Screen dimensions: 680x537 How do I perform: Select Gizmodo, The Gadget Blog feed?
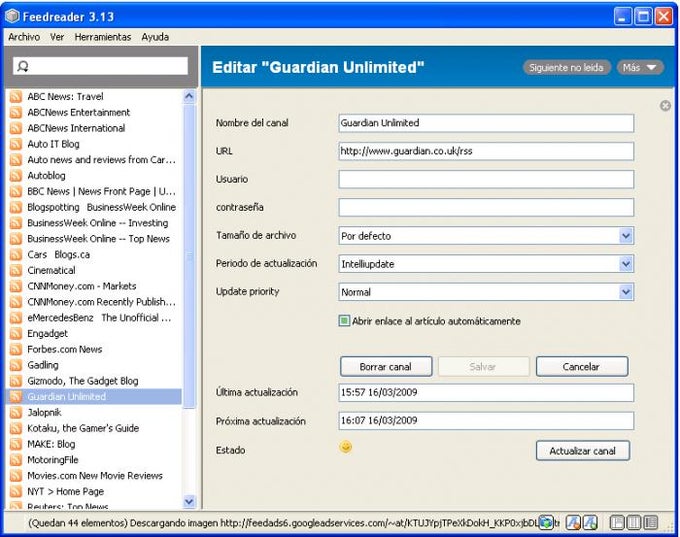(x=94, y=381)
